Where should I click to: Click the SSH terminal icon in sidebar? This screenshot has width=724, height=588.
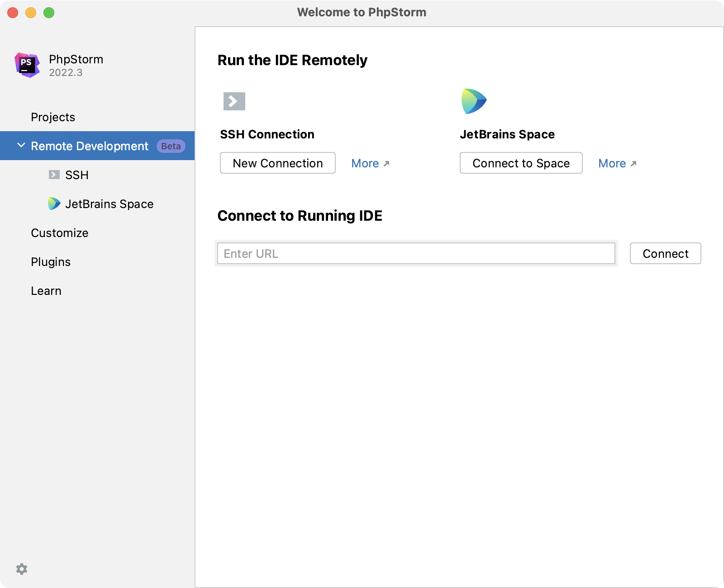[x=54, y=175]
